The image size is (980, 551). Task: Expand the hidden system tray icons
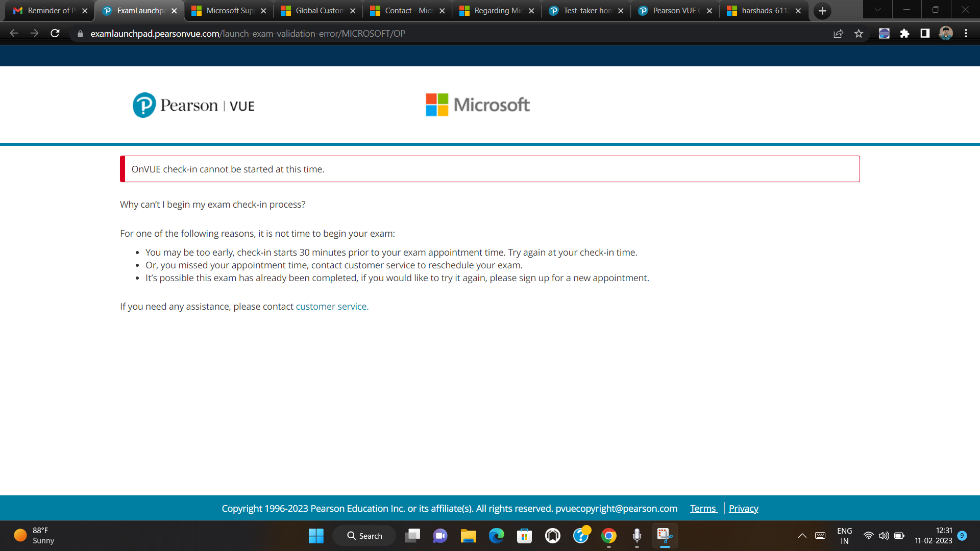tap(802, 536)
